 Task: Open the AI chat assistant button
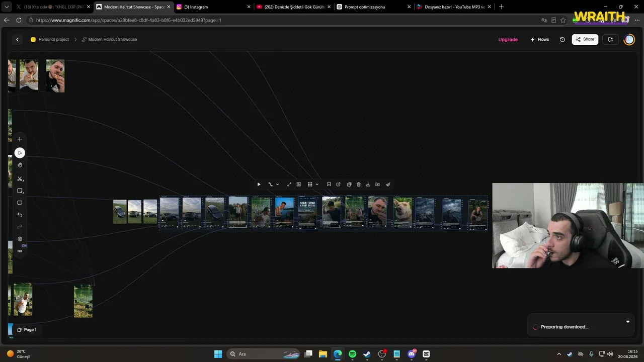click(610, 39)
